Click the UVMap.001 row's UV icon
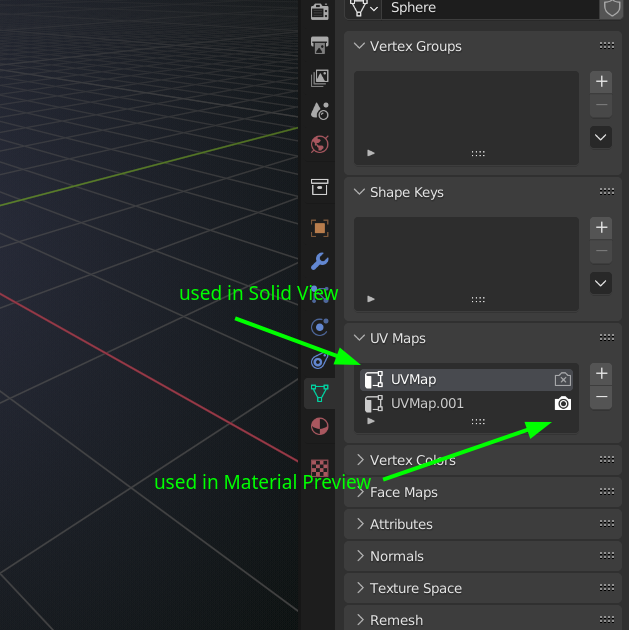Image resolution: width=629 pixels, height=630 pixels. tap(374, 403)
